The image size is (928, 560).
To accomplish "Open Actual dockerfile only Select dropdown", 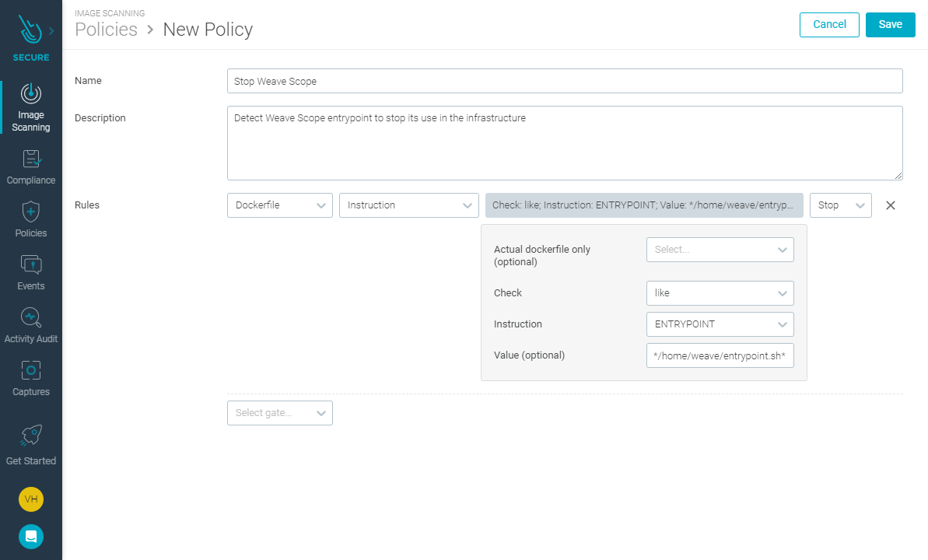I will click(x=720, y=250).
